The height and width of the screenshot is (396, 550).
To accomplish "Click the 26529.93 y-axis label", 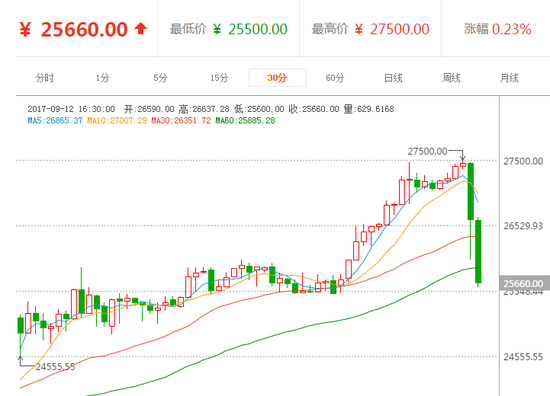I will point(523,226).
